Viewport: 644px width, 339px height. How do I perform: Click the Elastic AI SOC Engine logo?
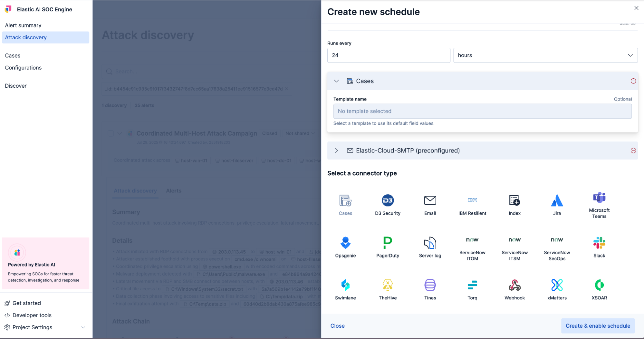point(8,9)
